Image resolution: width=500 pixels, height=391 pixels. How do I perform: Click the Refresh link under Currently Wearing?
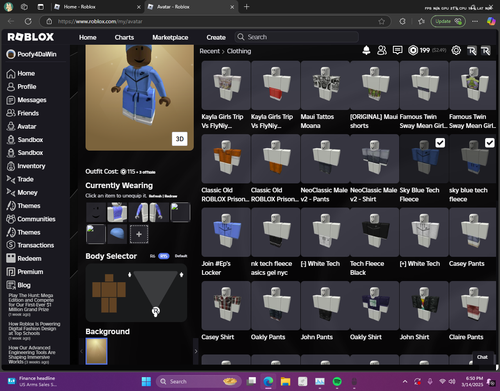pos(155,196)
